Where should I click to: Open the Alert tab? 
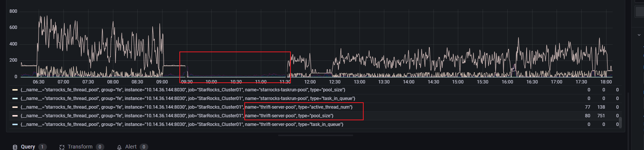(x=132, y=147)
